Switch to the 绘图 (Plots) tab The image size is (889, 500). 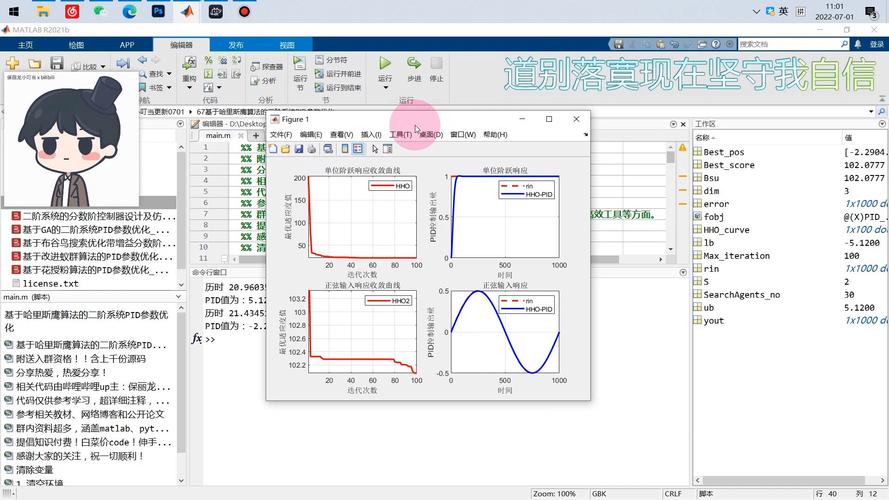pyautogui.click(x=76, y=45)
